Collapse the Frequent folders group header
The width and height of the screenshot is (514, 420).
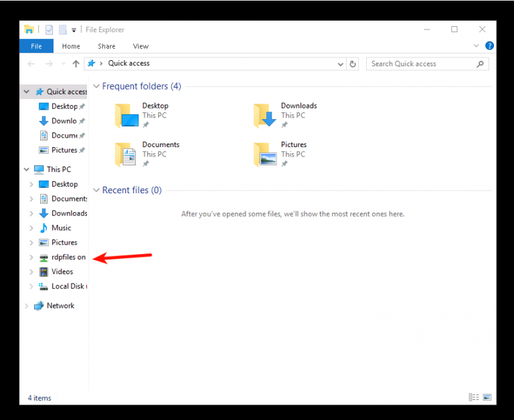click(x=96, y=86)
